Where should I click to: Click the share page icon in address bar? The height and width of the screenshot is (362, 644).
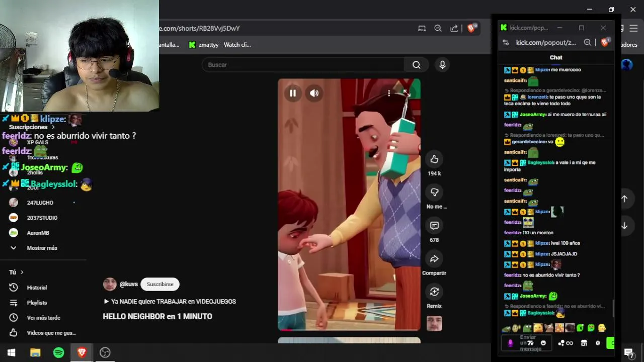pos(454,29)
